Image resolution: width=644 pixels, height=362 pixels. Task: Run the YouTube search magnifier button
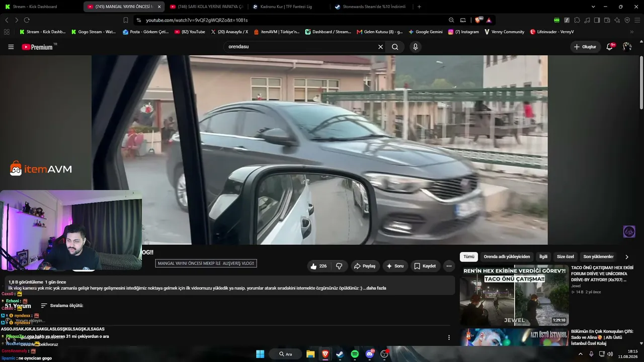coord(395,47)
